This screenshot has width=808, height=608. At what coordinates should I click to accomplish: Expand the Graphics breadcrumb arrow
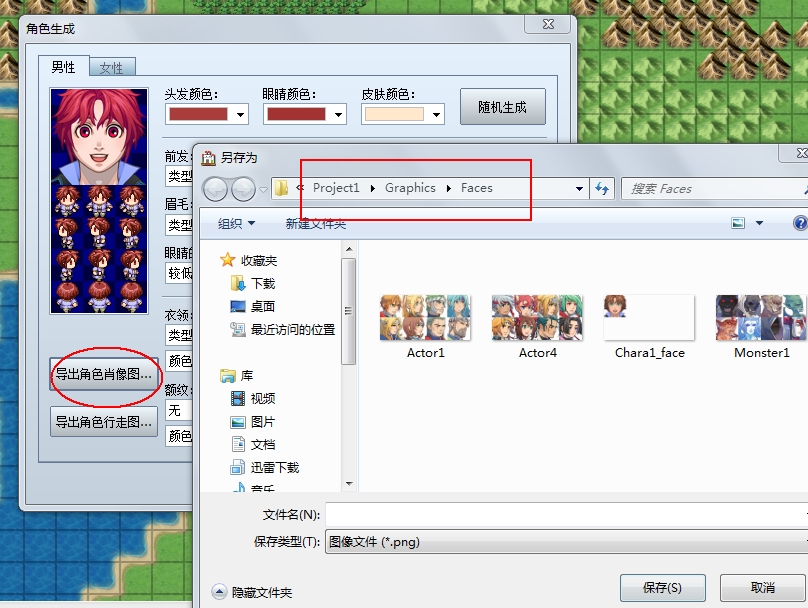(449, 189)
